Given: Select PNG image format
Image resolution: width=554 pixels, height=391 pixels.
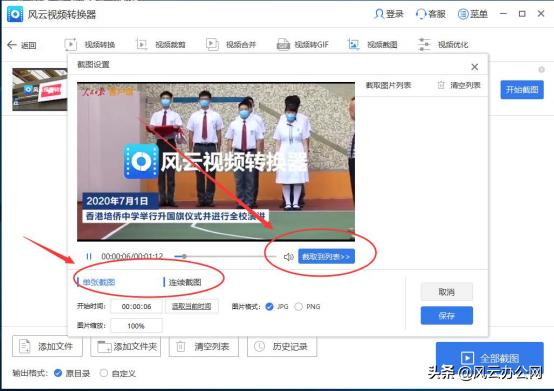Looking at the screenshot, I should (x=299, y=306).
